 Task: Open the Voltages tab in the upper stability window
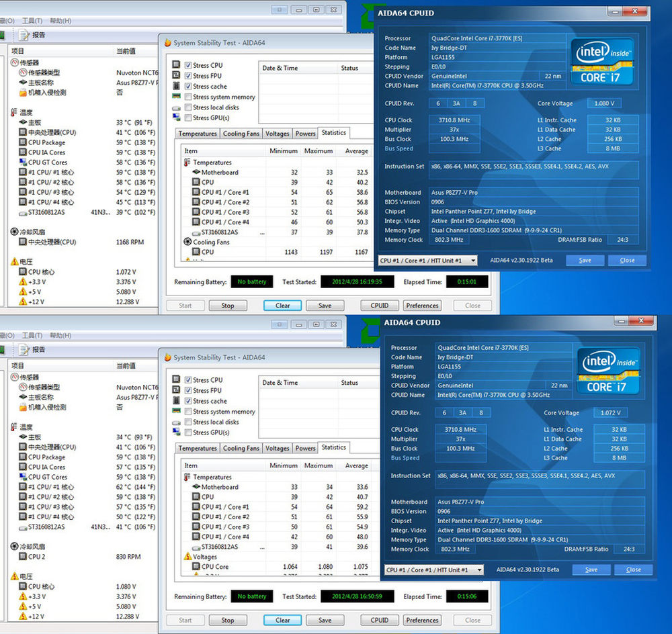pos(278,134)
